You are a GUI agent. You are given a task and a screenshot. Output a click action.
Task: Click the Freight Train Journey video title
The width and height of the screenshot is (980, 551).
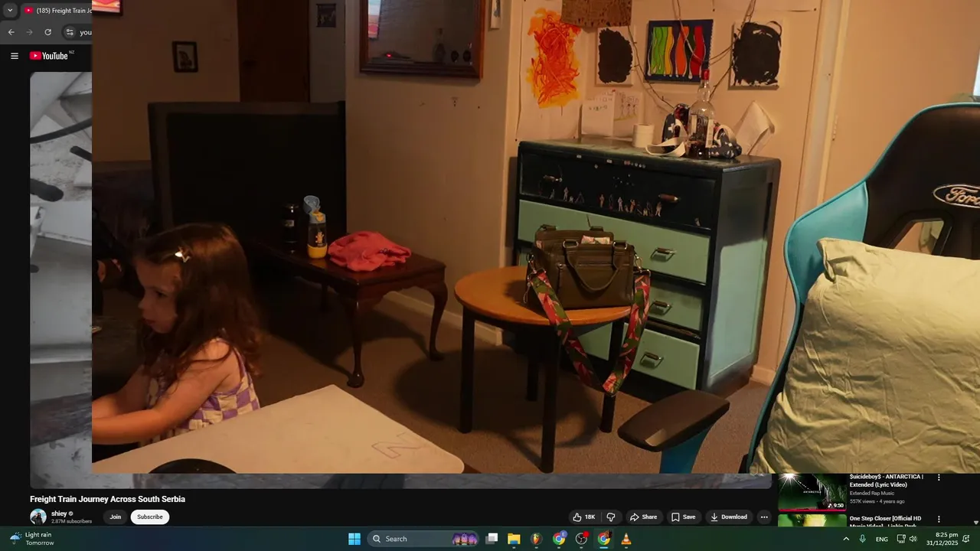tap(107, 499)
